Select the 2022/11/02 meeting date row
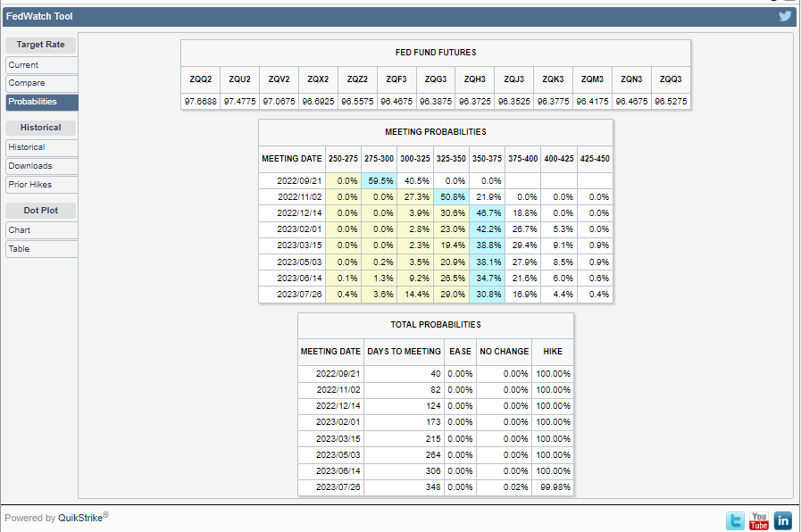 tap(292, 196)
